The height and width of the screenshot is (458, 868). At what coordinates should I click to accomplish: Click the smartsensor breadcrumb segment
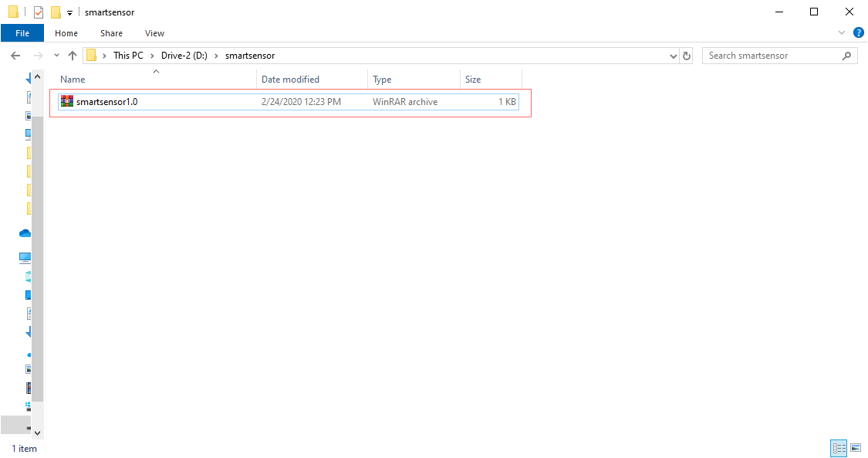coord(250,56)
